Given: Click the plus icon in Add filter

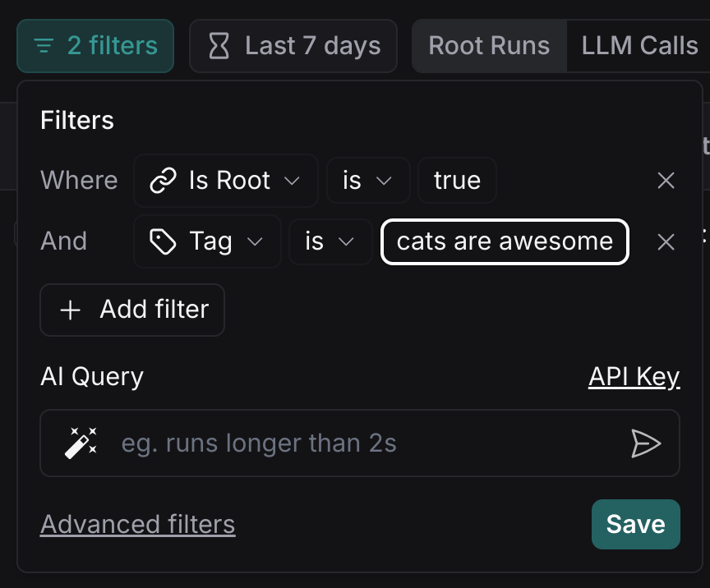Looking at the screenshot, I should coord(71,310).
